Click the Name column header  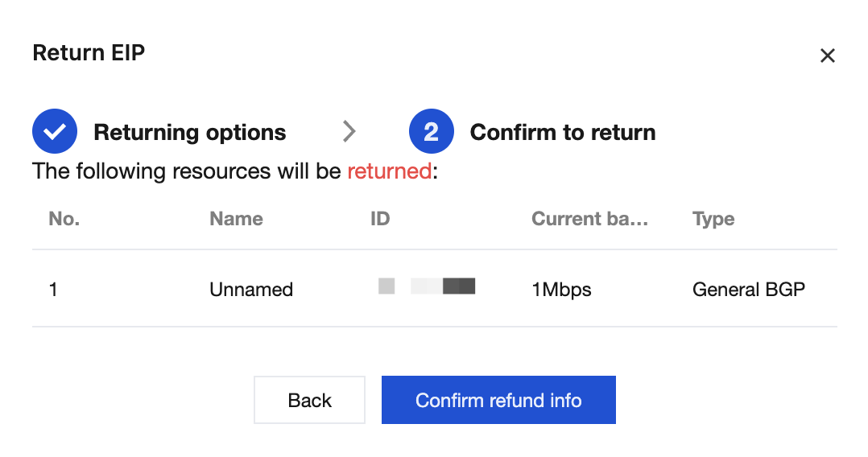coord(236,219)
